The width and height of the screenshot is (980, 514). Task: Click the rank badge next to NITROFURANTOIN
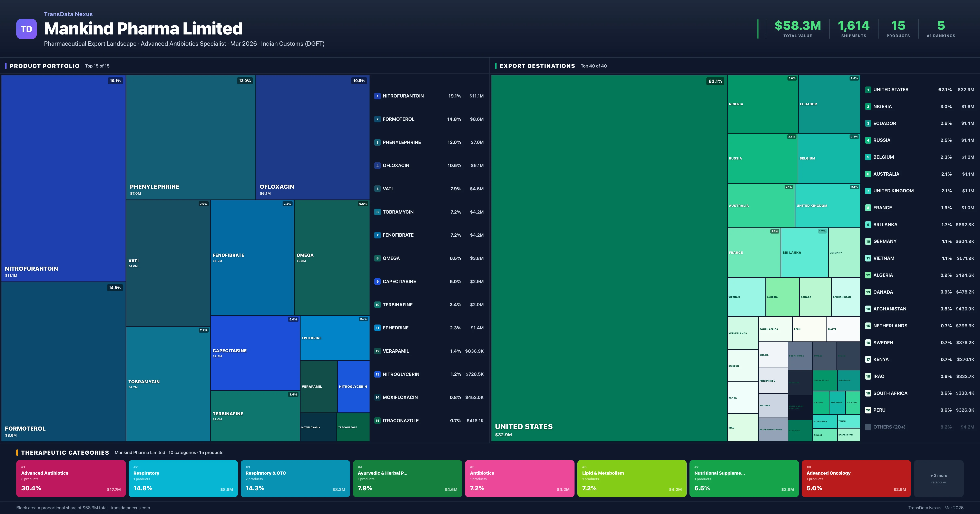(x=377, y=96)
